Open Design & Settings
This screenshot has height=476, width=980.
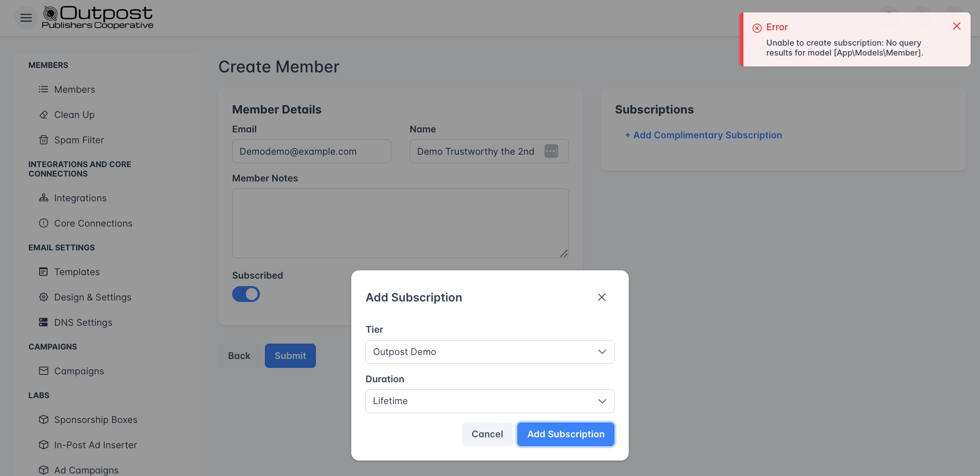coord(93,297)
